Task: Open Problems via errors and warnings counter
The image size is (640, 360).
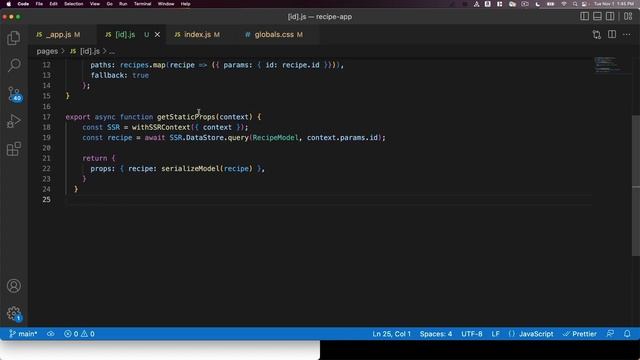Action: pyautogui.click(x=79, y=333)
